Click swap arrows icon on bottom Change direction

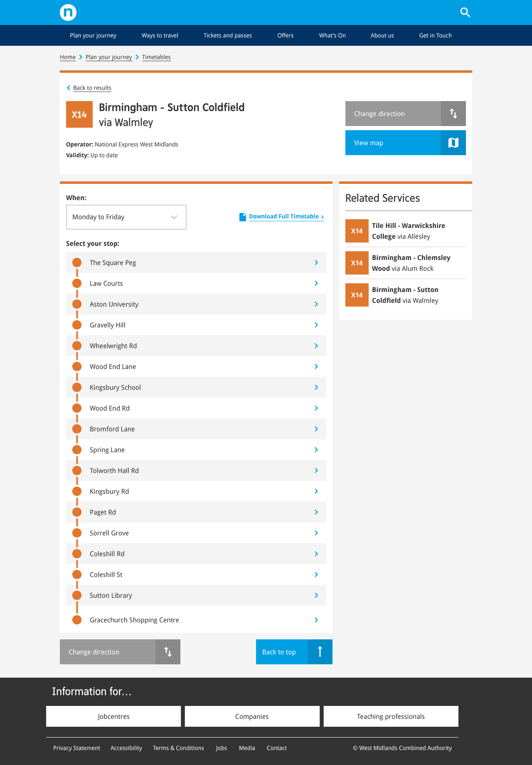168,652
